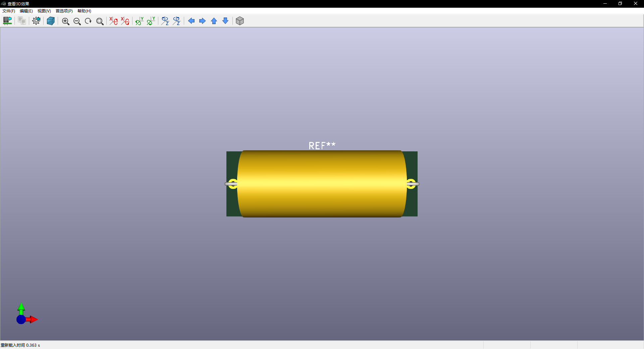644x349 pixels.
Task: Toggle the raytracing render cube icon
Action: click(51, 21)
